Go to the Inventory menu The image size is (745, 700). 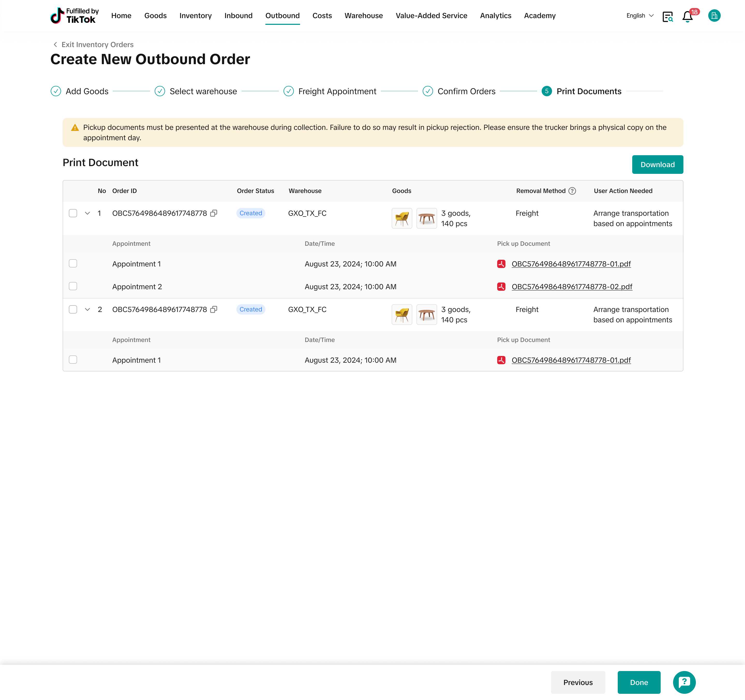(x=195, y=16)
